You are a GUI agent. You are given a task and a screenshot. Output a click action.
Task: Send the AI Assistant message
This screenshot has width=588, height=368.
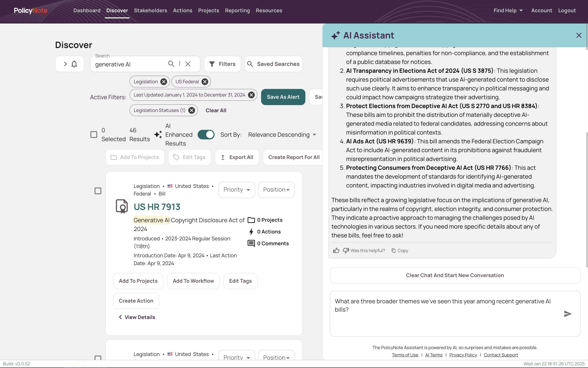pos(567,314)
